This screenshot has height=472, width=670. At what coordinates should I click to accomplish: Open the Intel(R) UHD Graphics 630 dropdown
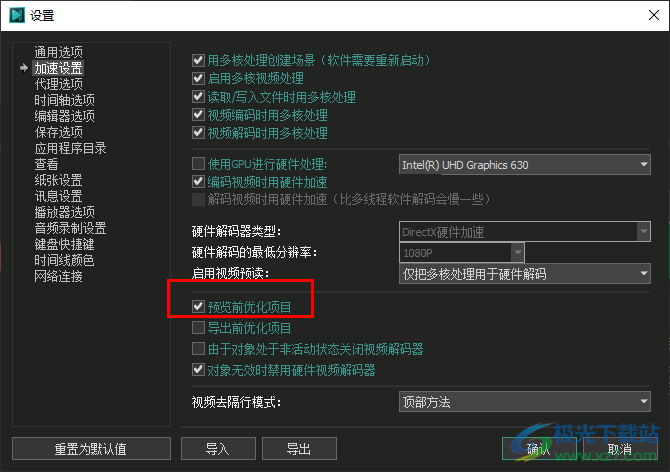pos(525,165)
